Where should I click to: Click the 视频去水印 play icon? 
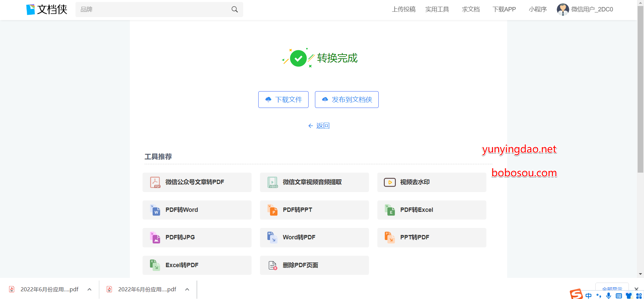tap(390, 182)
